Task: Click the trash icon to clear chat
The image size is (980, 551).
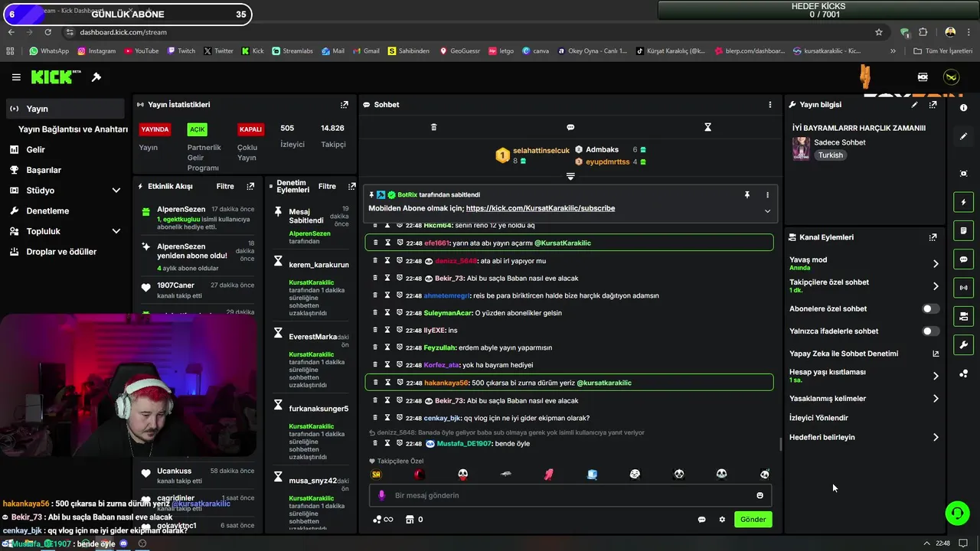Action: (433, 127)
